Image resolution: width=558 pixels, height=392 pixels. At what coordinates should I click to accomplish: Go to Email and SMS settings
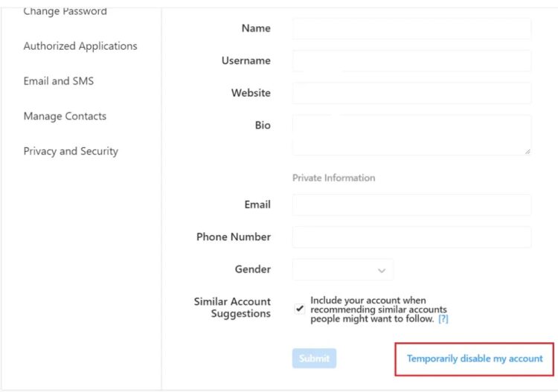[59, 81]
